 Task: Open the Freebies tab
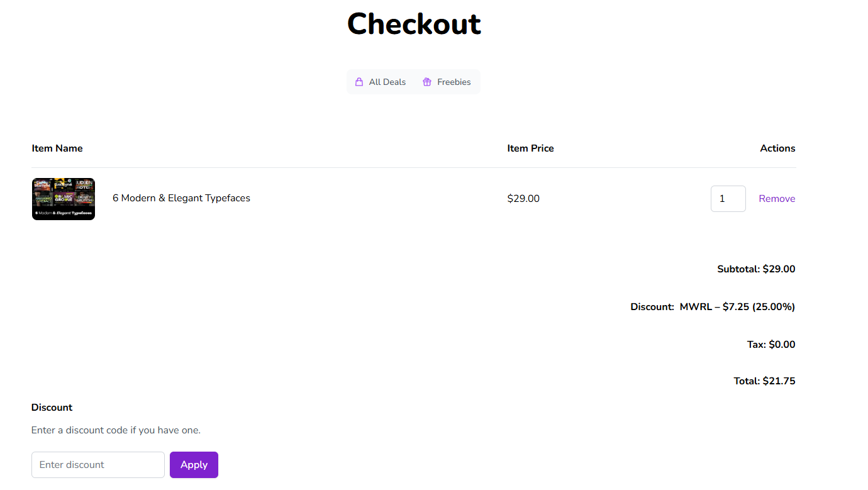tap(447, 82)
